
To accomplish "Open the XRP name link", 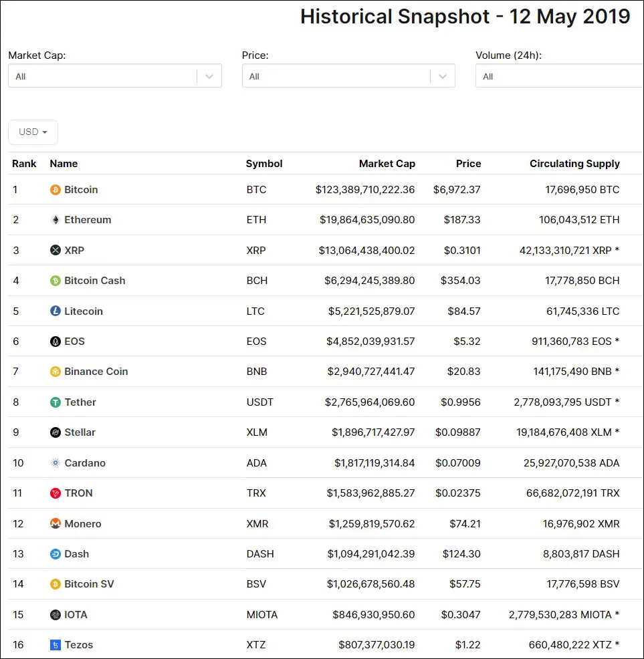I will point(74,250).
